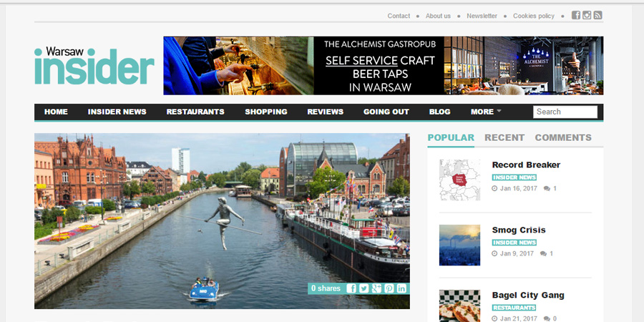Image resolution: width=644 pixels, height=322 pixels.
Task: Open the Smog Crisis article
Action: pyautogui.click(x=519, y=230)
